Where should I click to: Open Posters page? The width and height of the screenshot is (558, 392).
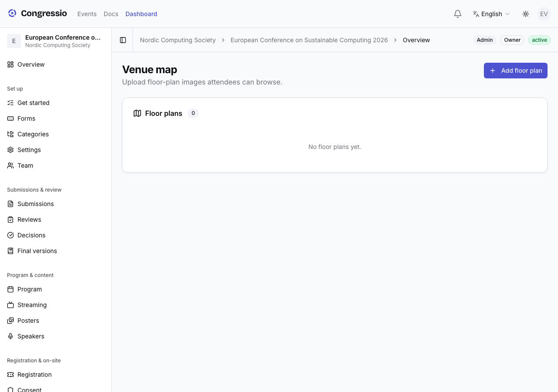56,321
